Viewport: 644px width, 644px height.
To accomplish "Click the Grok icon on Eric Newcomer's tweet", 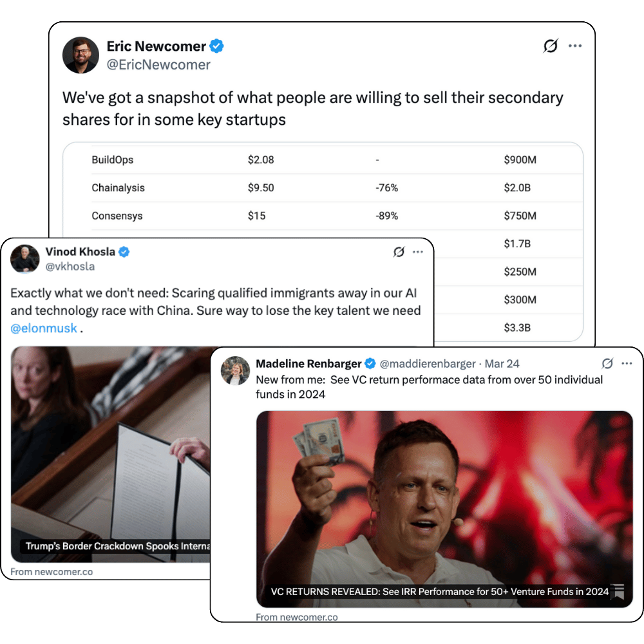I will [x=550, y=46].
